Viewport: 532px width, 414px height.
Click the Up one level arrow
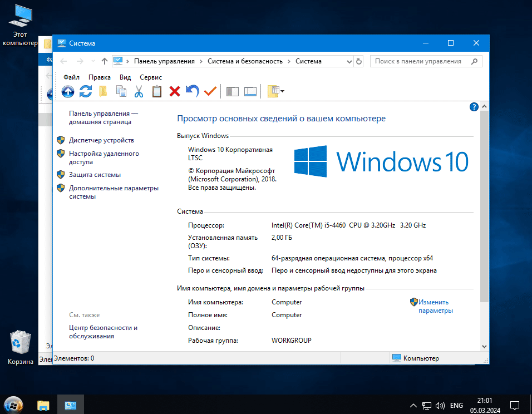[x=105, y=61]
